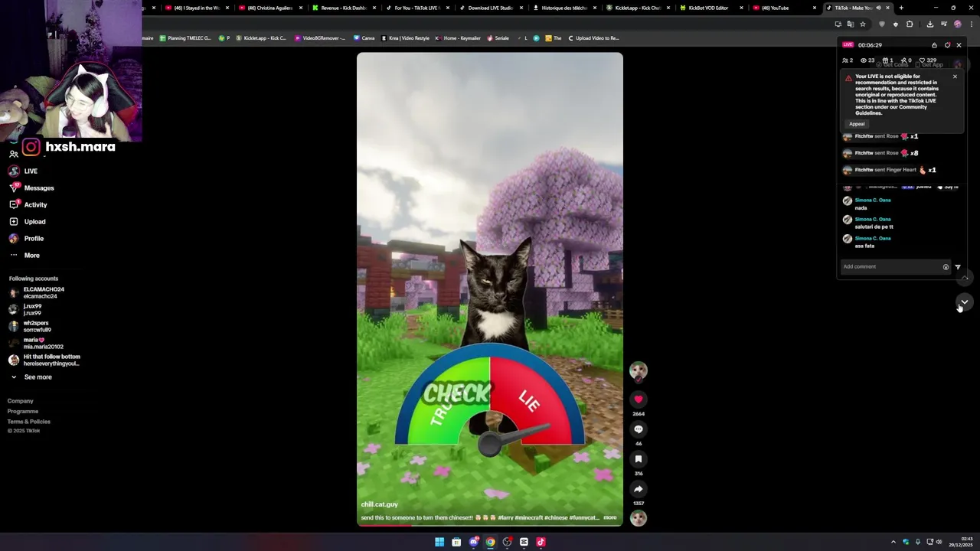The image size is (980, 551).
Task: Open comments with the speech bubble icon
Action: [639, 429]
